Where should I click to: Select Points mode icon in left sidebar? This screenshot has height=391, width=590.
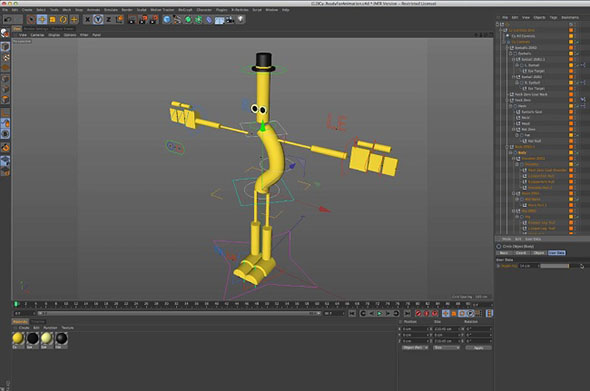(x=5, y=79)
